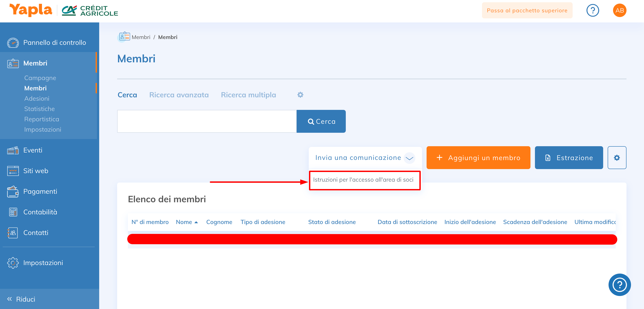Viewport: 644px width, 309px height.
Task: Click into the member search text field
Action: point(207,121)
